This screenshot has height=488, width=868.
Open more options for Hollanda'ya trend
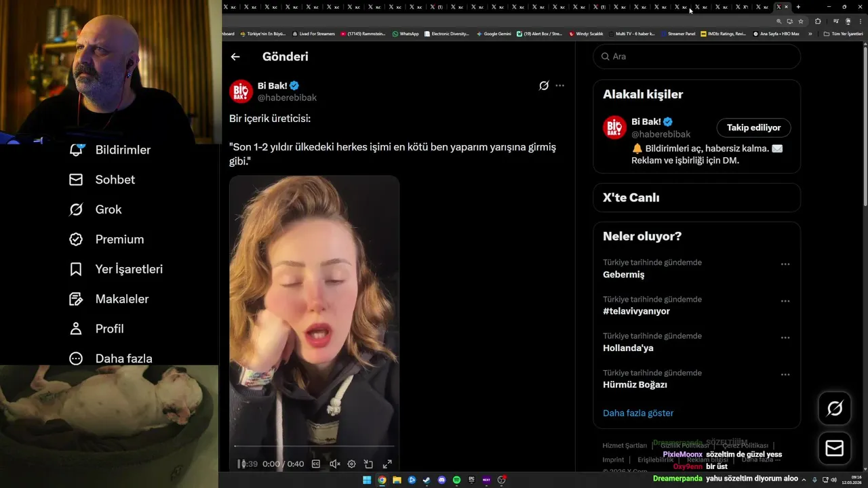[785, 338]
